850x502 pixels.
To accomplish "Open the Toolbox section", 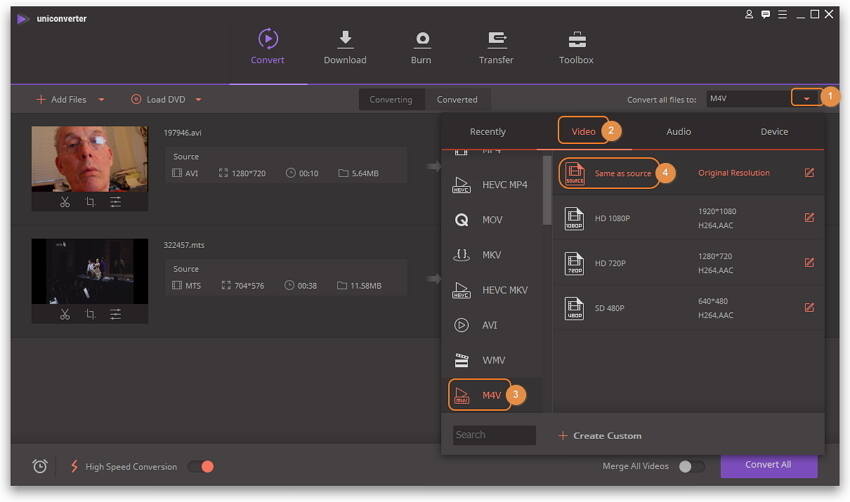I will (x=576, y=47).
